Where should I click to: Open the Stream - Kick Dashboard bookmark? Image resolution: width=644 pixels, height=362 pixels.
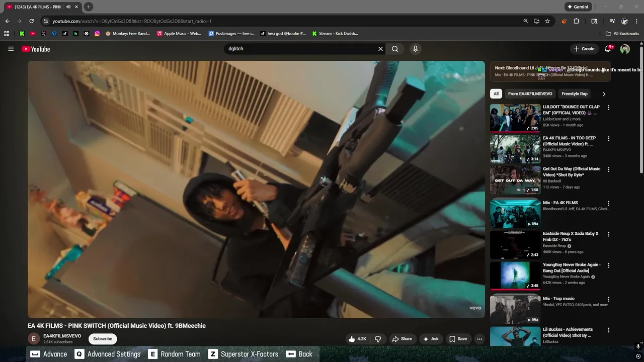tap(335, 34)
